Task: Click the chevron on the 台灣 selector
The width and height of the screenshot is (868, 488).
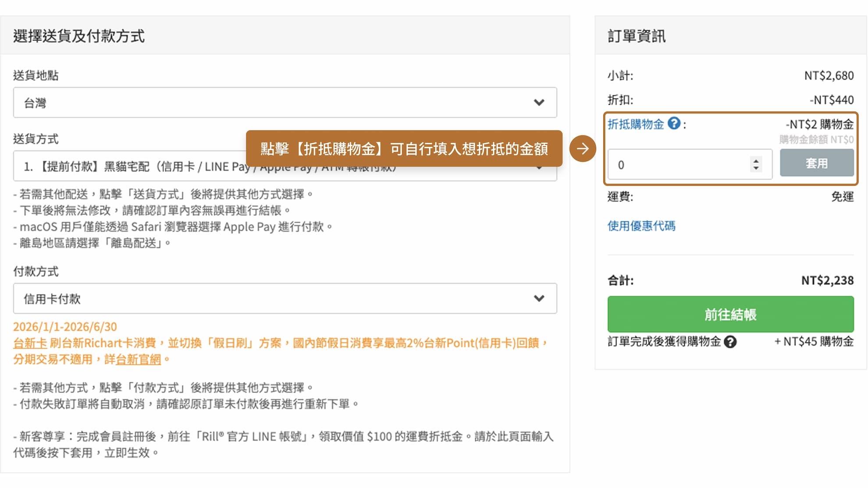Action: click(x=538, y=103)
